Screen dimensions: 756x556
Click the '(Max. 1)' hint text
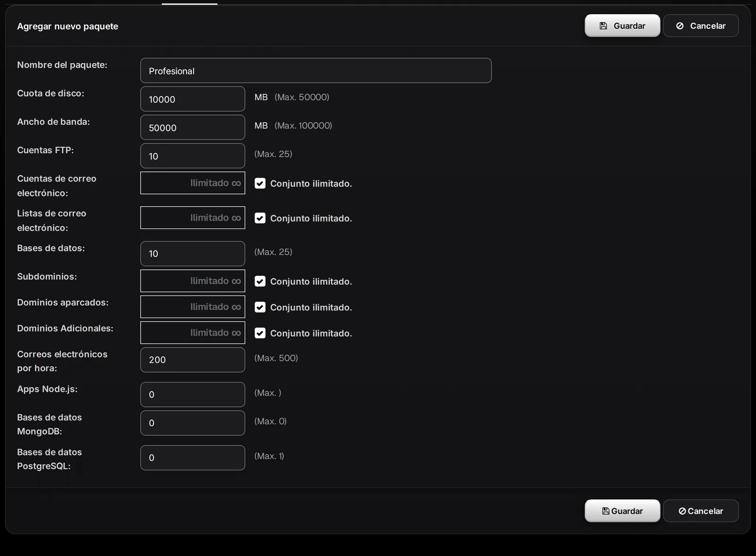coord(269,456)
